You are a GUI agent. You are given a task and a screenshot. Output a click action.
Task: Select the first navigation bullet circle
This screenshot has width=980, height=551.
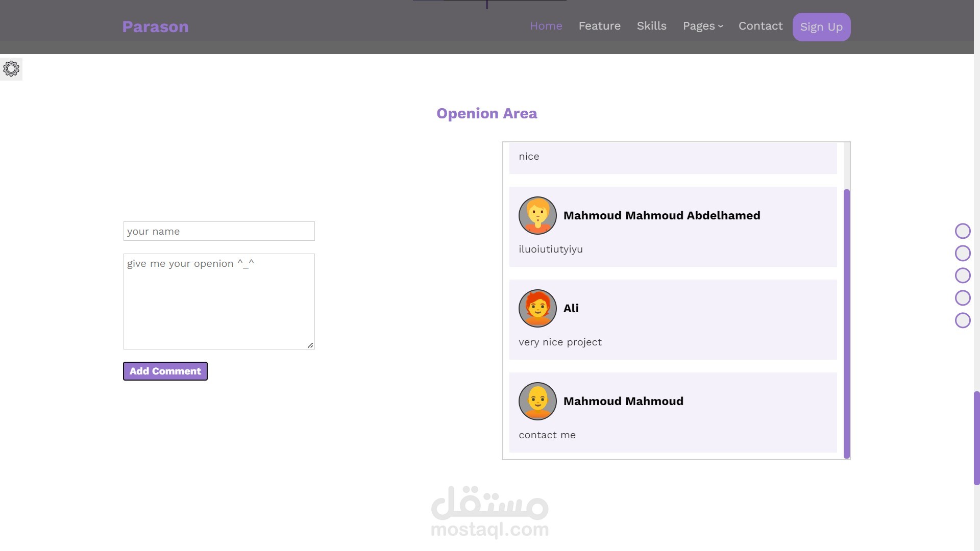(x=963, y=231)
